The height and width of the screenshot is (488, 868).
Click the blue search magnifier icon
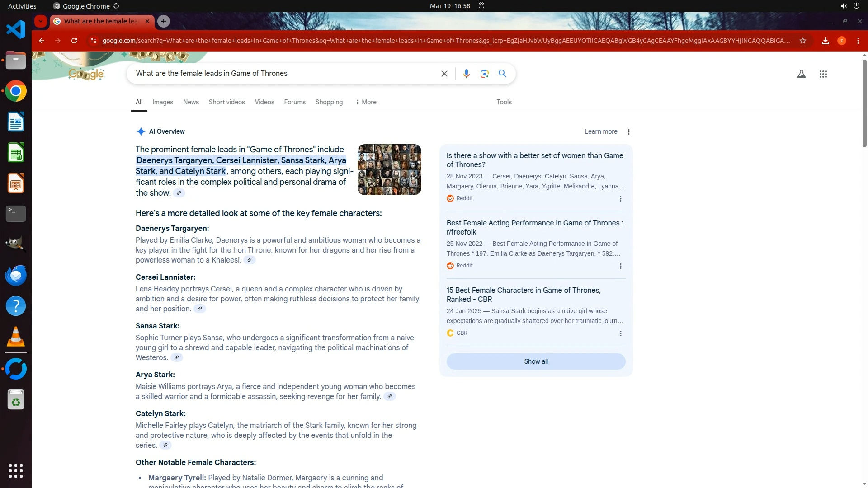[x=502, y=74]
